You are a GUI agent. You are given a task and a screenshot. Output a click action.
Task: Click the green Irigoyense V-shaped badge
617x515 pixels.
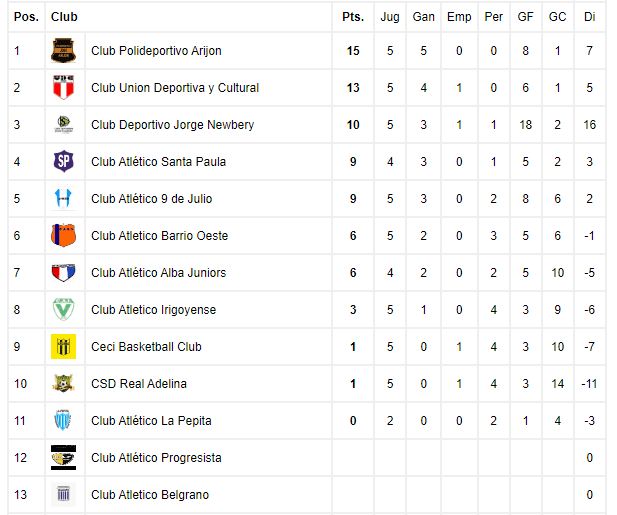click(63, 309)
